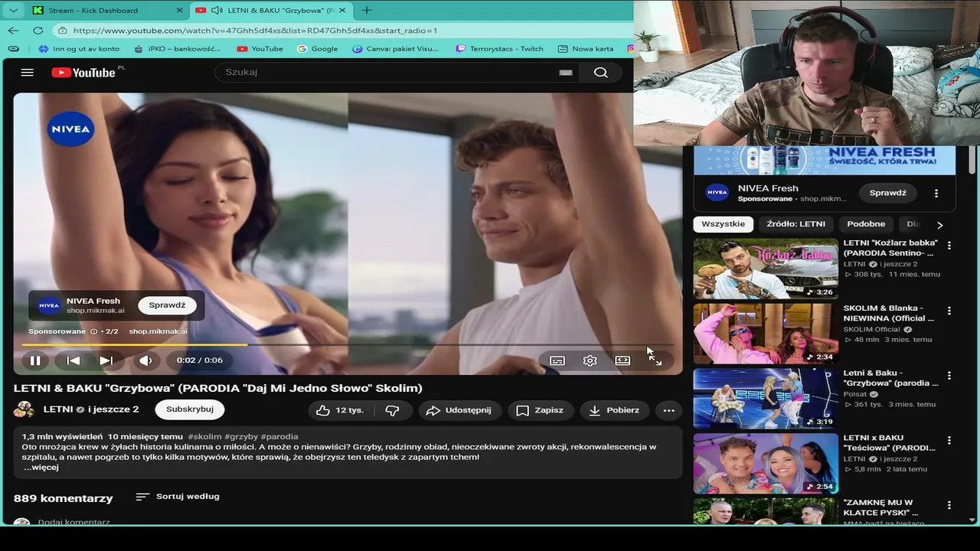Like the video with thumbs up
The height and width of the screenshot is (551, 980).
(340, 410)
